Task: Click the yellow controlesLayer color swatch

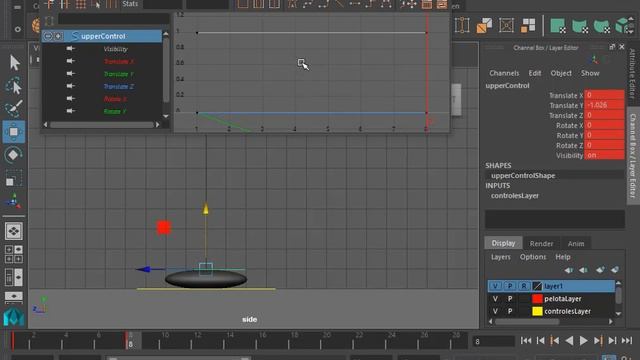Action: pyautogui.click(x=537, y=311)
